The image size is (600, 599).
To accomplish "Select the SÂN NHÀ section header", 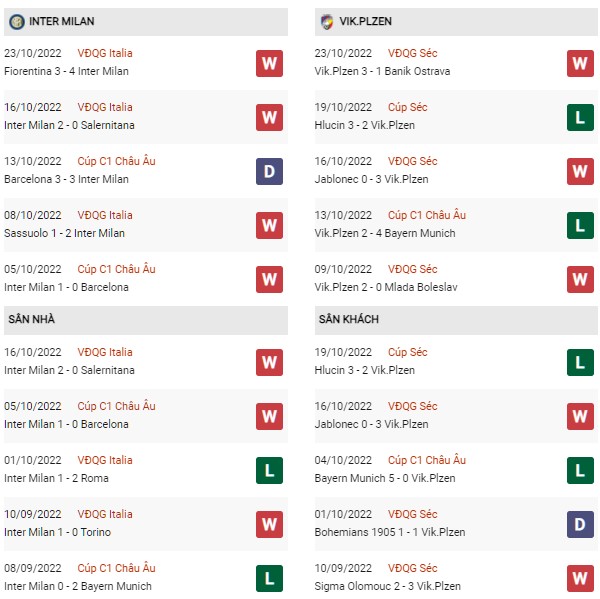I will click(146, 320).
